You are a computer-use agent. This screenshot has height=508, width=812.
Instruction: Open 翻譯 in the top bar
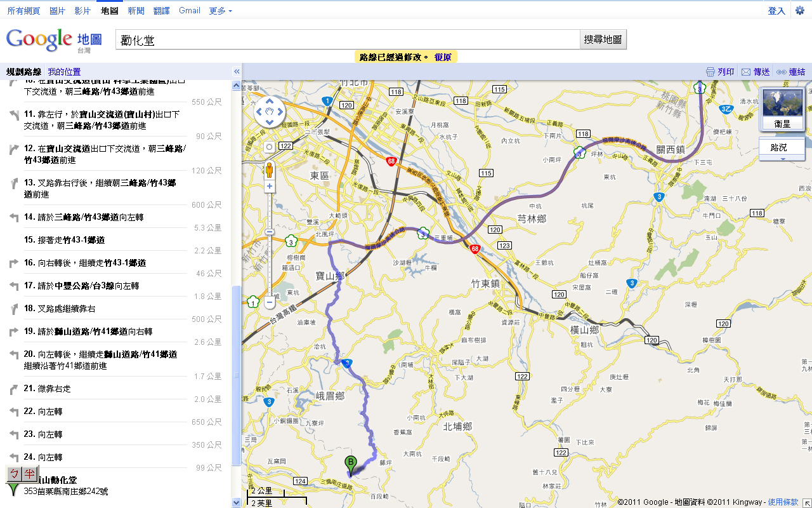click(x=162, y=11)
